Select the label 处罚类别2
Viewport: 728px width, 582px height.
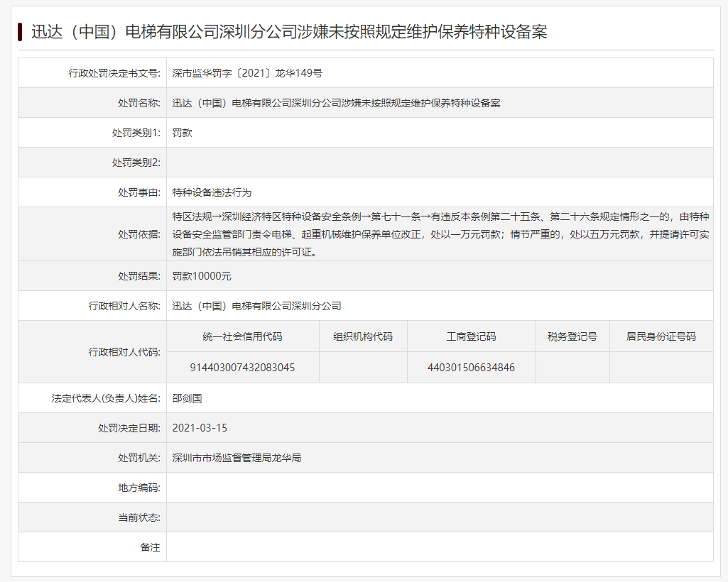pyautogui.click(x=136, y=163)
